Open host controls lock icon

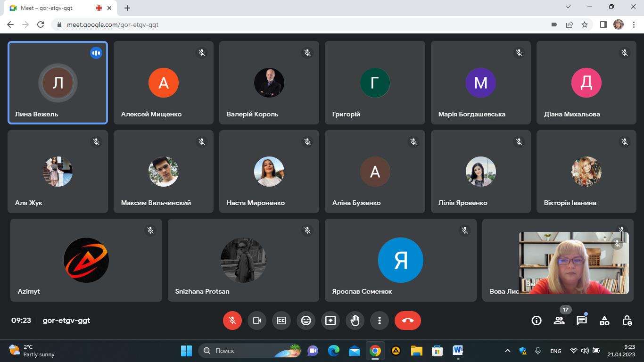click(x=627, y=321)
